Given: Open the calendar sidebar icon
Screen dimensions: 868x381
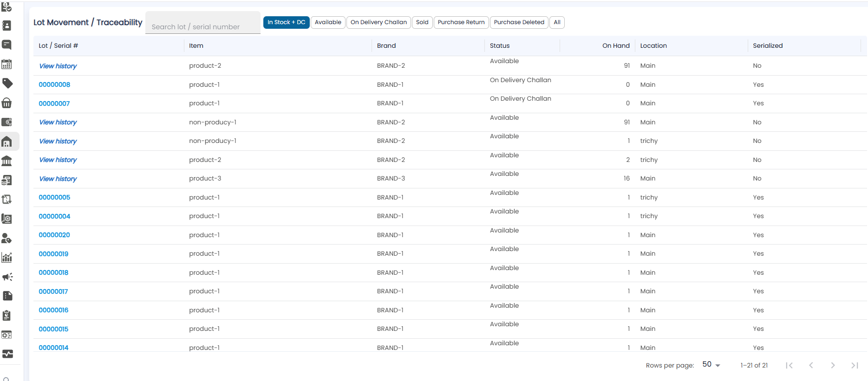Looking at the screenshot, I should click(7, 64).
